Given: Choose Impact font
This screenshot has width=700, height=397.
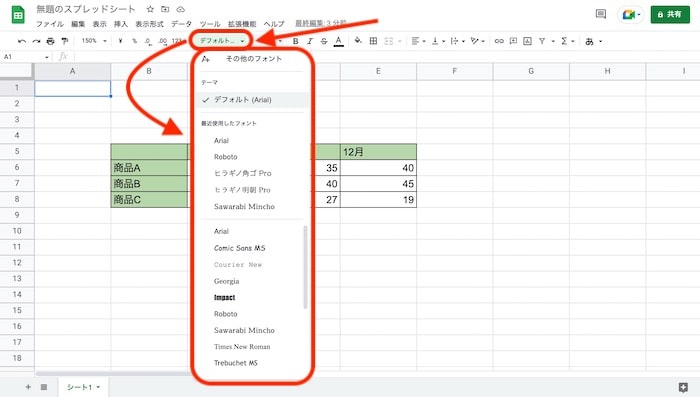Looking at the screenshot, I should (225, 297).
